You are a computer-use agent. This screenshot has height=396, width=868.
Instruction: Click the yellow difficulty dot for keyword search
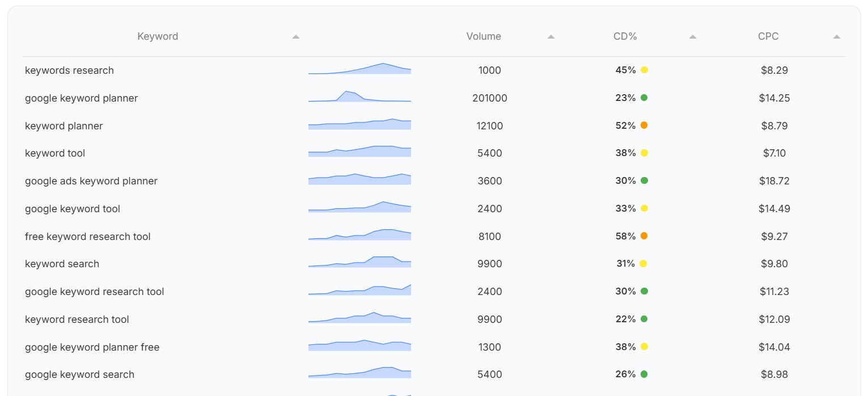645,263
